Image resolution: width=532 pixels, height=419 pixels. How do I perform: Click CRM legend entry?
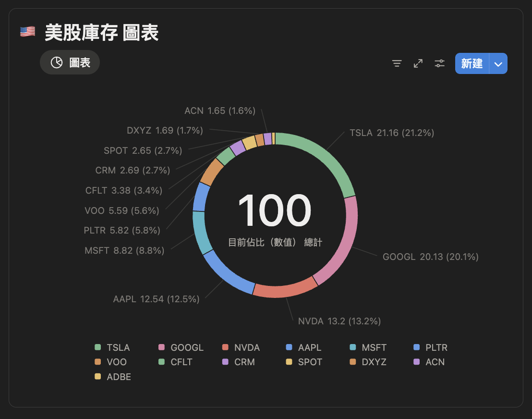pos(239,362)
